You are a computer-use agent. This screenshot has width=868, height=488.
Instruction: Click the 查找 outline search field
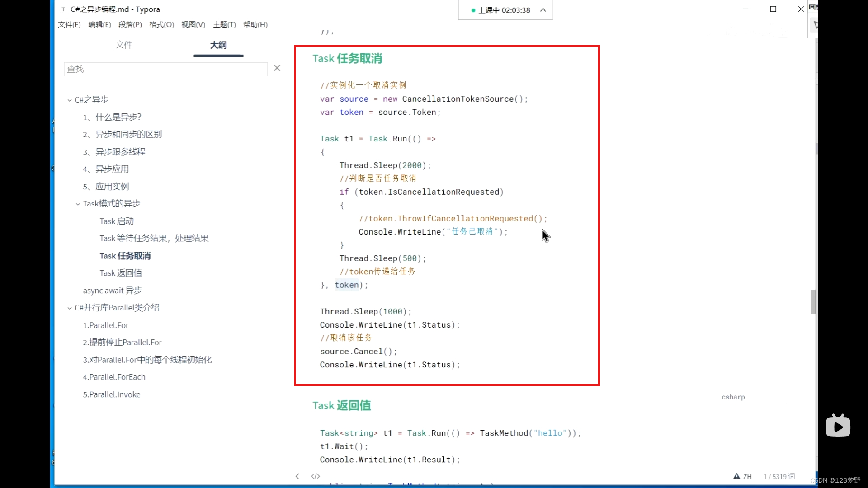(x=165, y=69)
